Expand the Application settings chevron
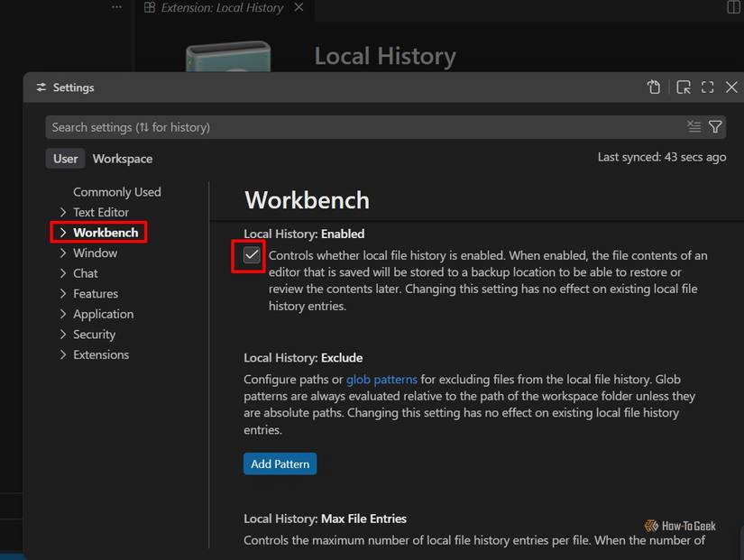Image resolution: width=744 pixels, height=560 pixels. pyautogui.click(x=62, y=314)
